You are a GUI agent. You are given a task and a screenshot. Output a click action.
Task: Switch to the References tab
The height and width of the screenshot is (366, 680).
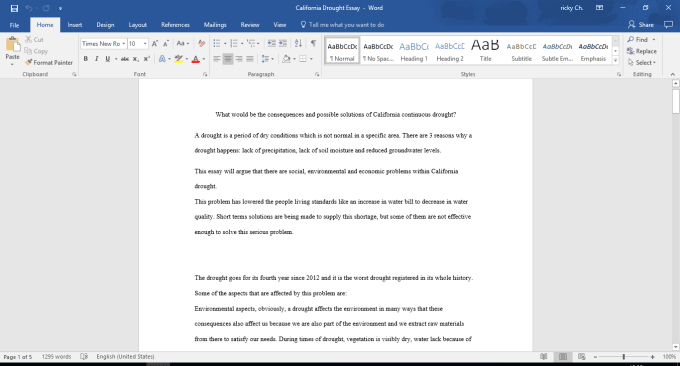click(x=175, y=25)
